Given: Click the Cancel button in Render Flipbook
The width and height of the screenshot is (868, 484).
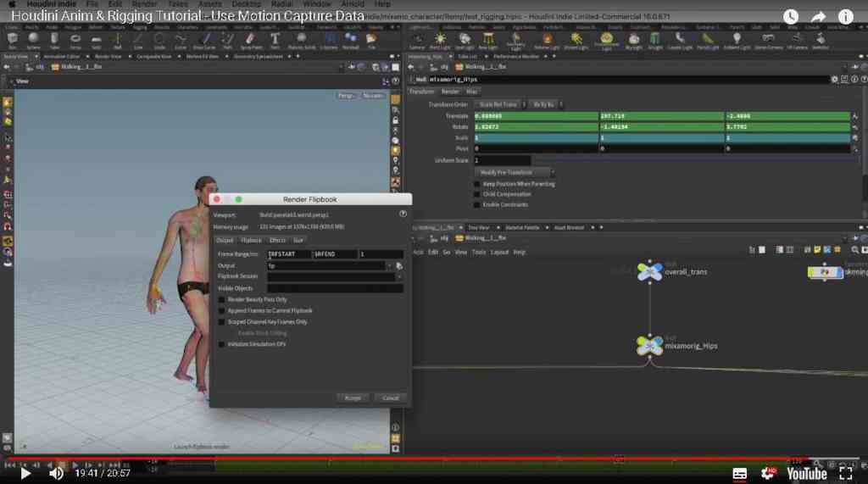Looking at the screenshot, I should [390, 398].
